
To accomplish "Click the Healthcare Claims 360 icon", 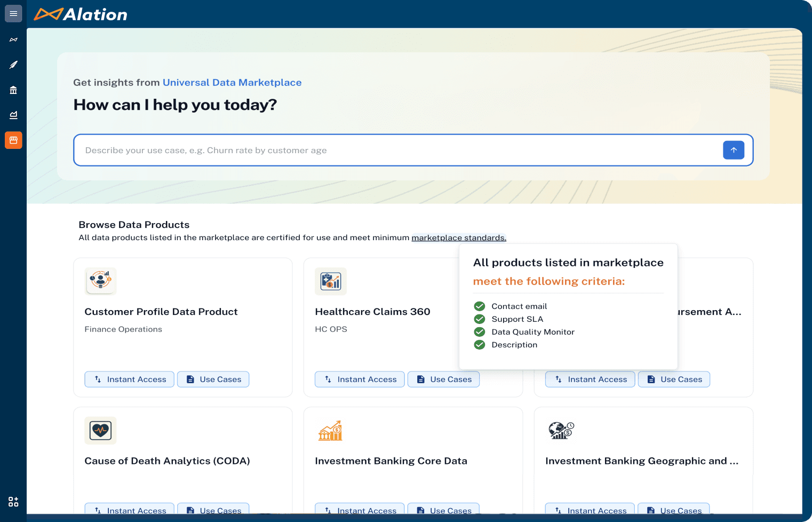I will coord(330,281).
